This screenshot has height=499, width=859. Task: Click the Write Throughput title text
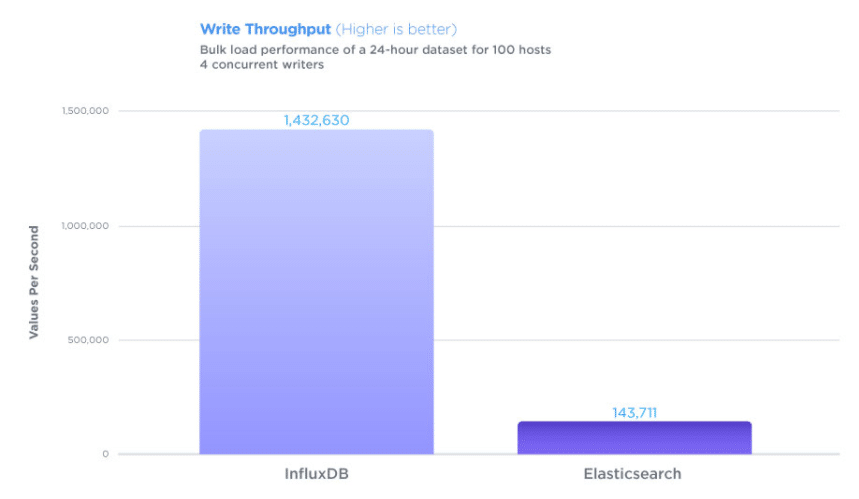(265, 29)
